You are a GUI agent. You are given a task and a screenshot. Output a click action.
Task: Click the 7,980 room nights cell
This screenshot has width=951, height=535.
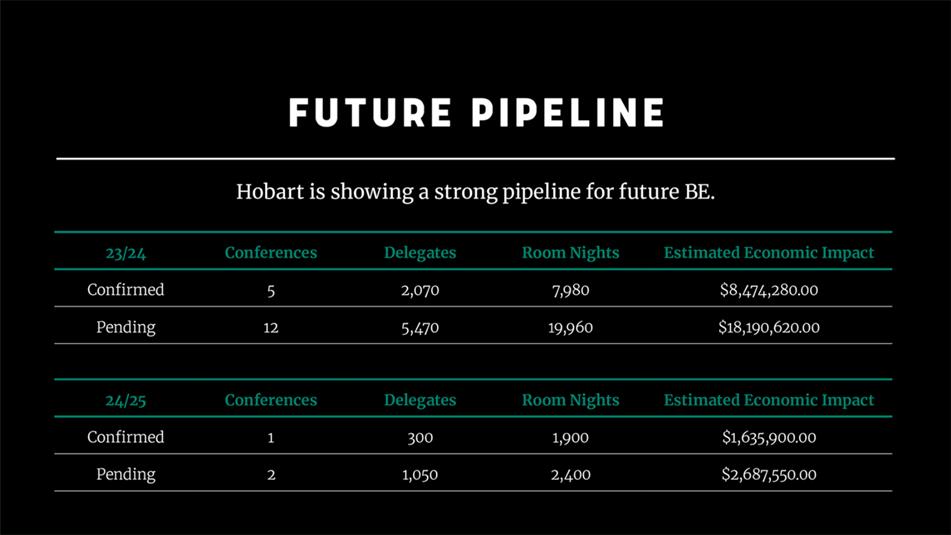570,290
